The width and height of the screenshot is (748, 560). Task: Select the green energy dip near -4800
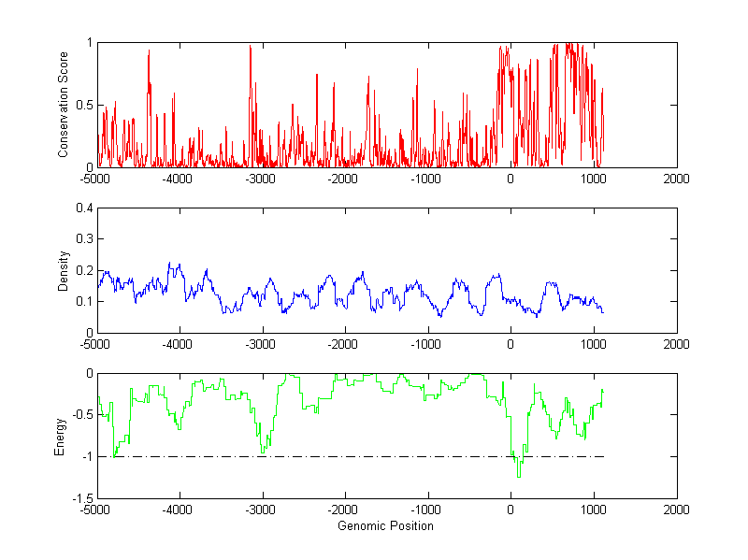tap(114, 454)
